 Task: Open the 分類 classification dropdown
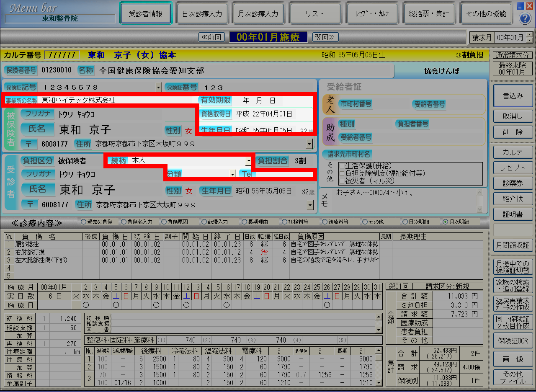(x=232, y=174)
